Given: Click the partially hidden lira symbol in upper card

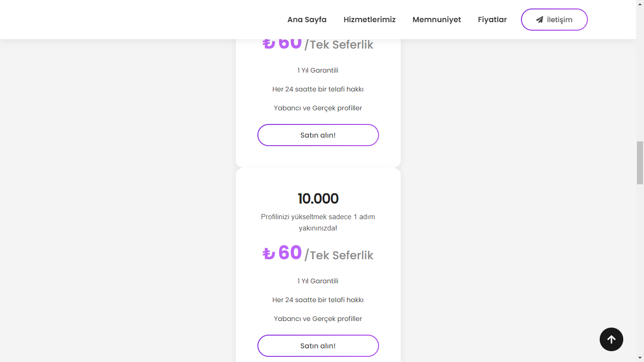Looking at the screenshot, I should tap(269, 44).
